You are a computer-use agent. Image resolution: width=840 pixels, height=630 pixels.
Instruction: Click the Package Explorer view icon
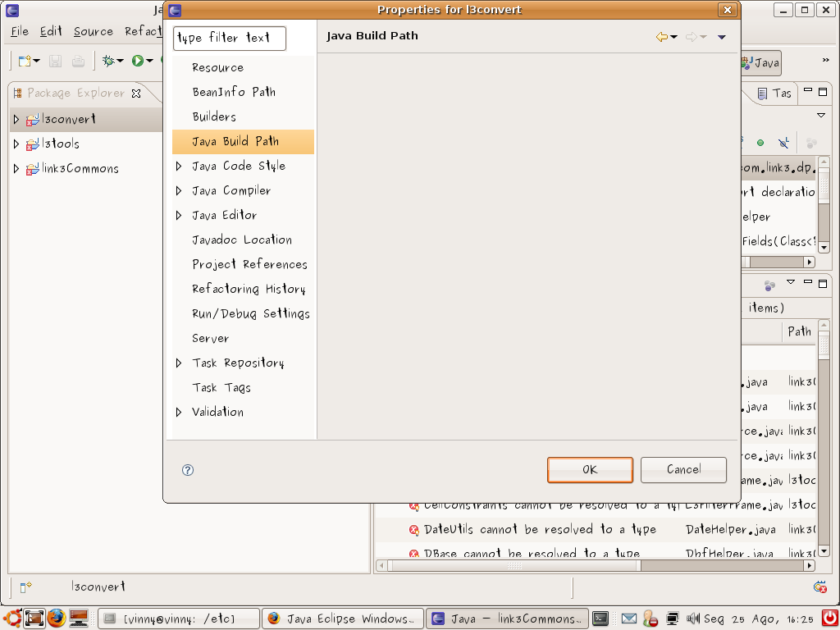18,94
